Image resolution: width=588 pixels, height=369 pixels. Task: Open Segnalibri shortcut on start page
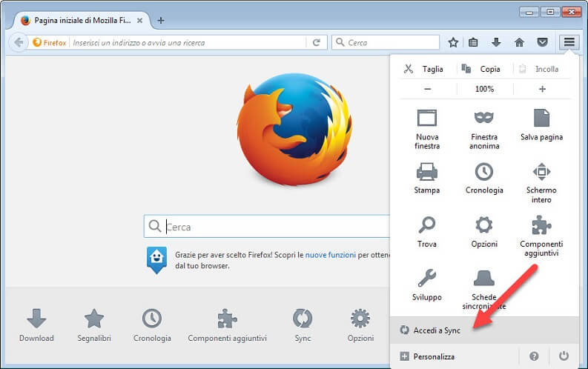tap(94, 325)
